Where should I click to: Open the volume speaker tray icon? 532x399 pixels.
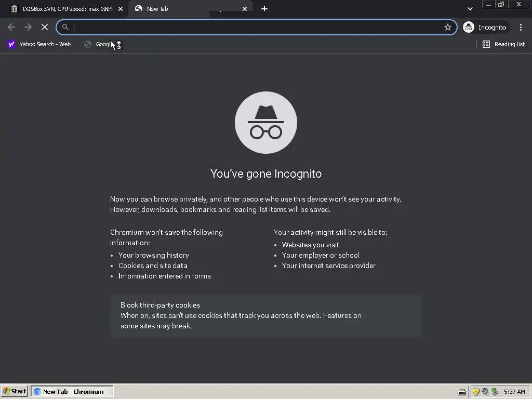(485, 392)
